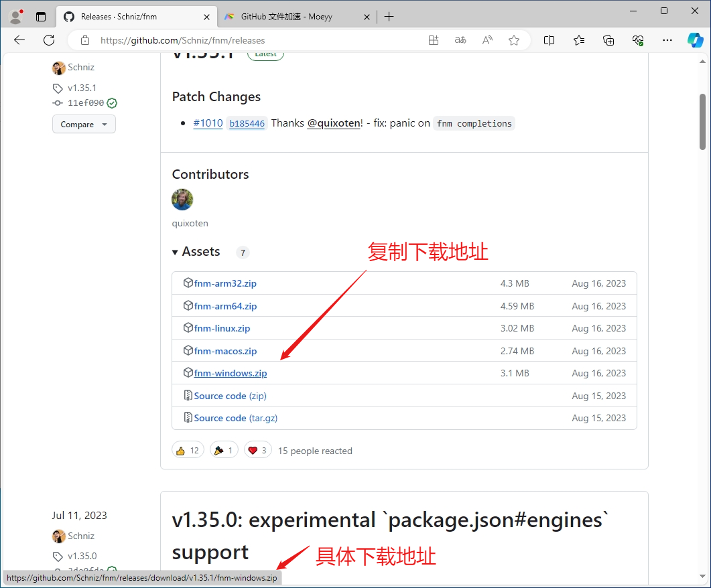The width and height of the screenshot is (711, 588).
Task: Toggle the thumbs up reaction
Action: point(188,450)
